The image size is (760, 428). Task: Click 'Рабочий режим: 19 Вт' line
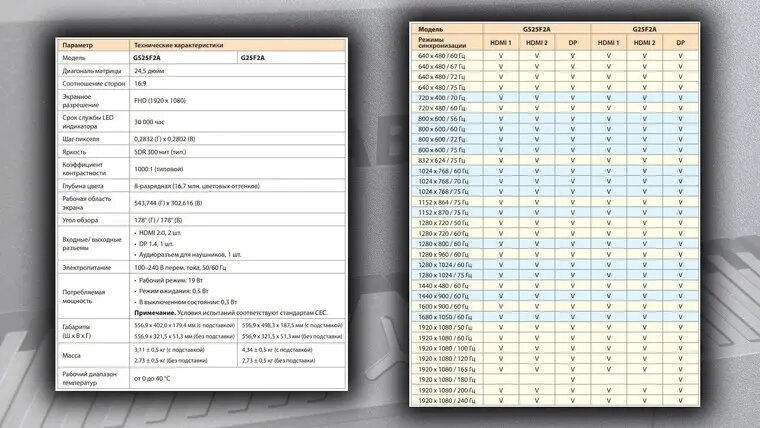(x=170, y=281)
